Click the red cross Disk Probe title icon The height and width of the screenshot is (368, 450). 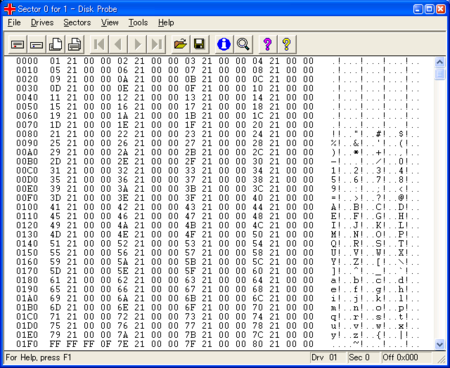[x=10, y=9]
